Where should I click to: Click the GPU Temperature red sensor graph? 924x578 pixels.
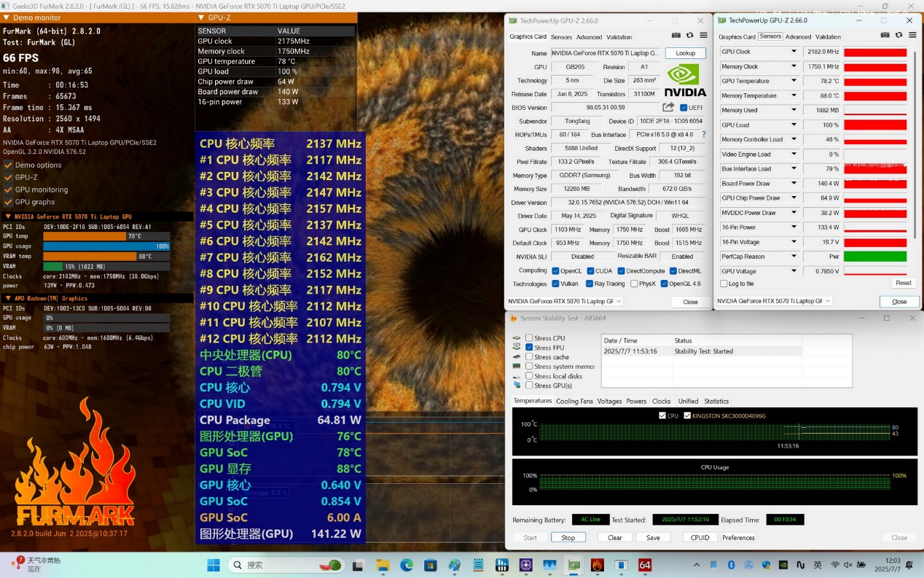[875, 81]
